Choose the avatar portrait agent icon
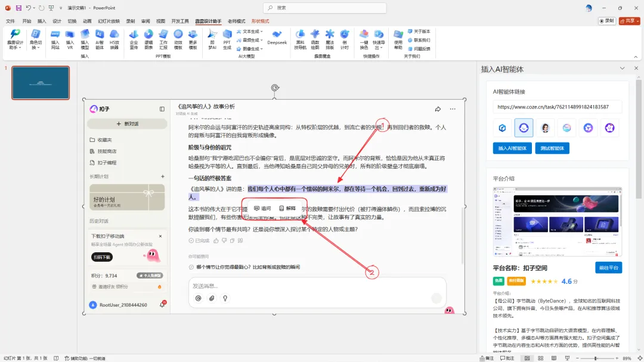The image size is (644, 362). pyautogui.click(x=546, y=128)
